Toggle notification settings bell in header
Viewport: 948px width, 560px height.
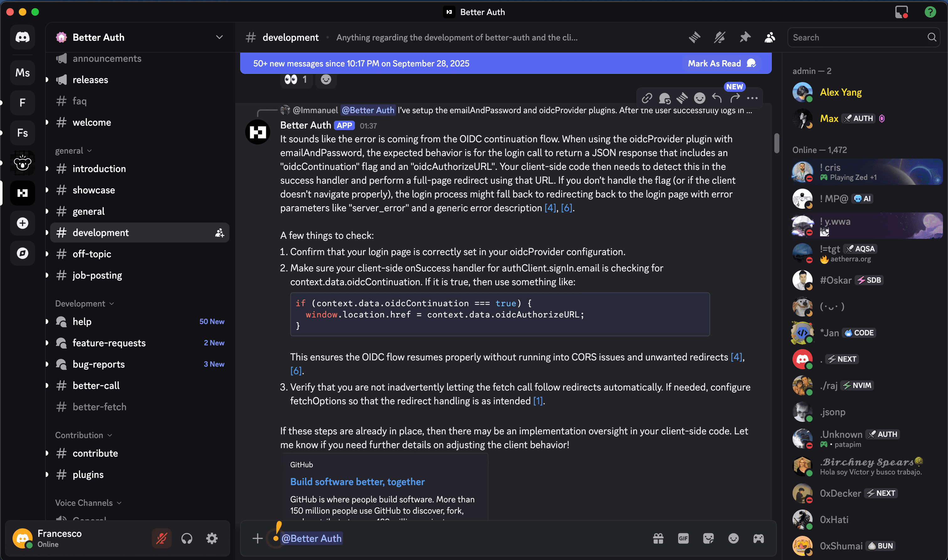pos(720,37)
